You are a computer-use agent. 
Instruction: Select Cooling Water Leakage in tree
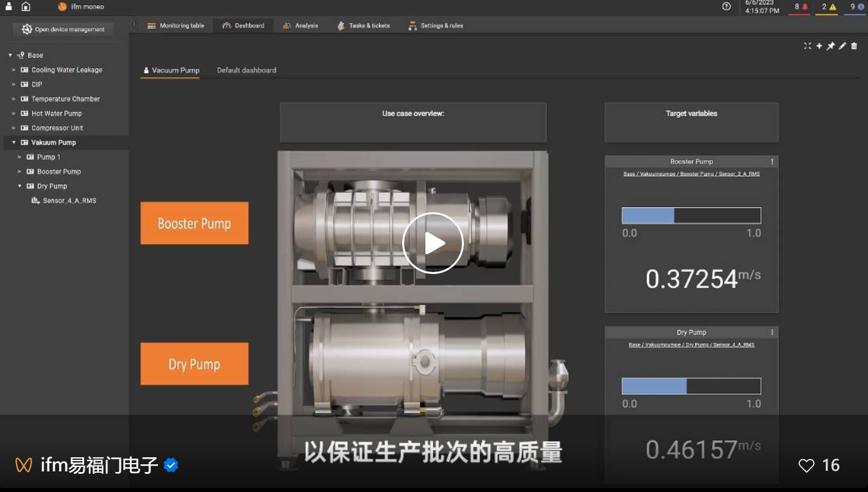(67, 70)
